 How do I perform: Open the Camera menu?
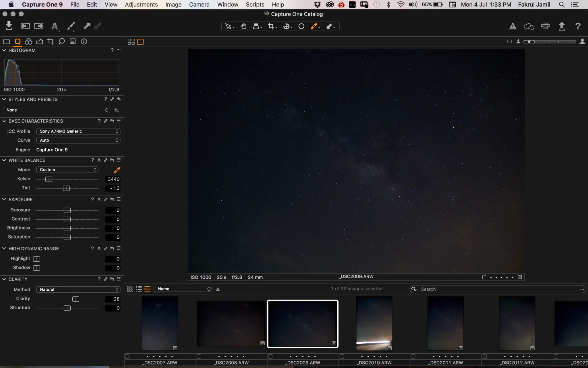199,5
